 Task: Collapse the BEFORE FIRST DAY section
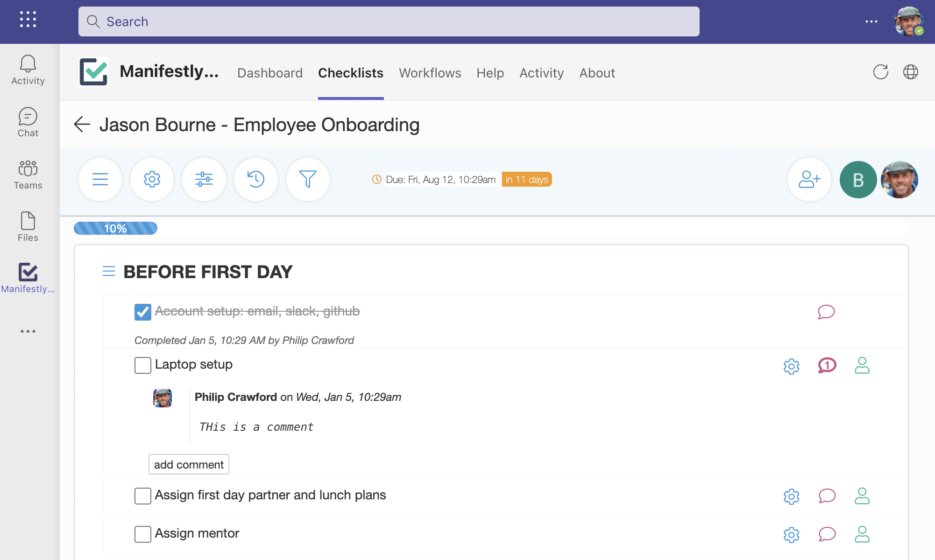(108, 271)
